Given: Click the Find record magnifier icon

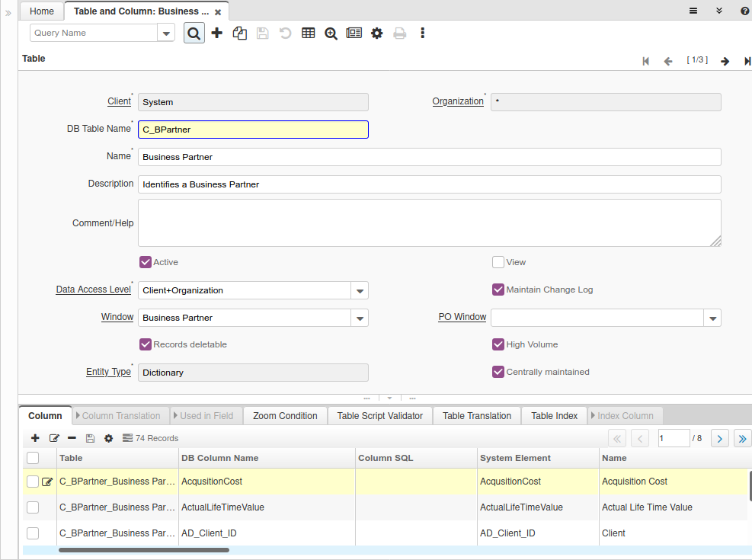Looking at the screenshot, I should pyautogui.click(x=194, y=33).
